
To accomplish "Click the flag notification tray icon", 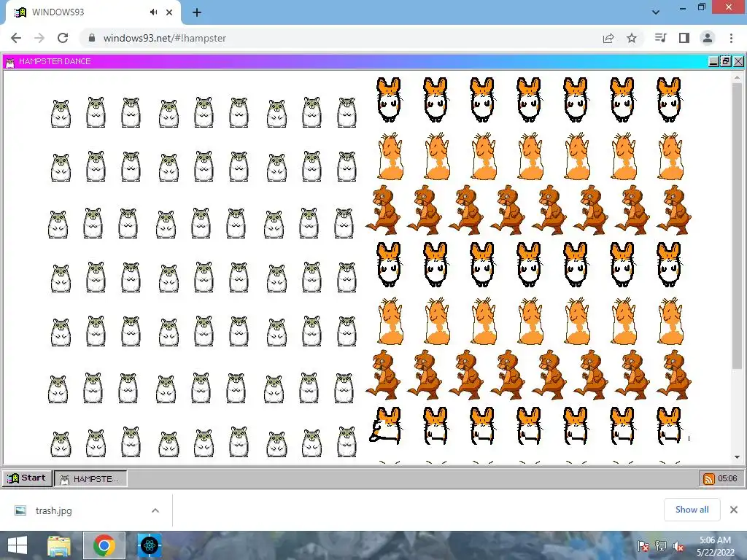I will pos(643,546).
